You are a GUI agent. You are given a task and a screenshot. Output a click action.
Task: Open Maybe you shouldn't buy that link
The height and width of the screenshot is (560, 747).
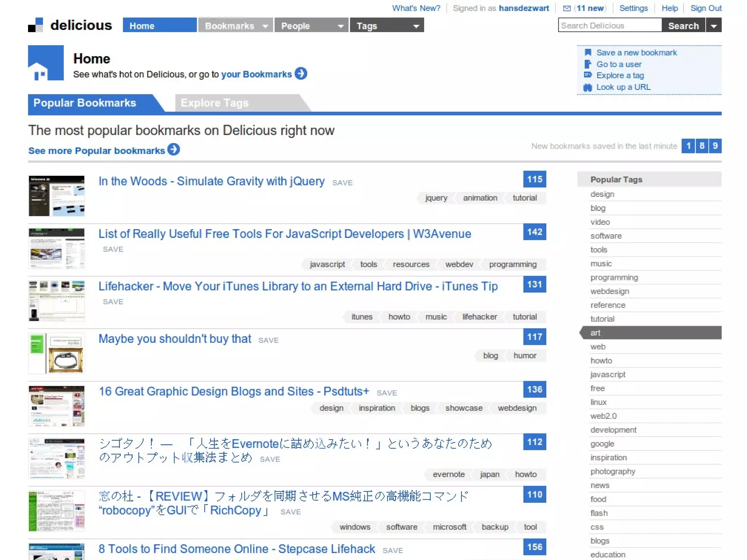coord(175,339)
